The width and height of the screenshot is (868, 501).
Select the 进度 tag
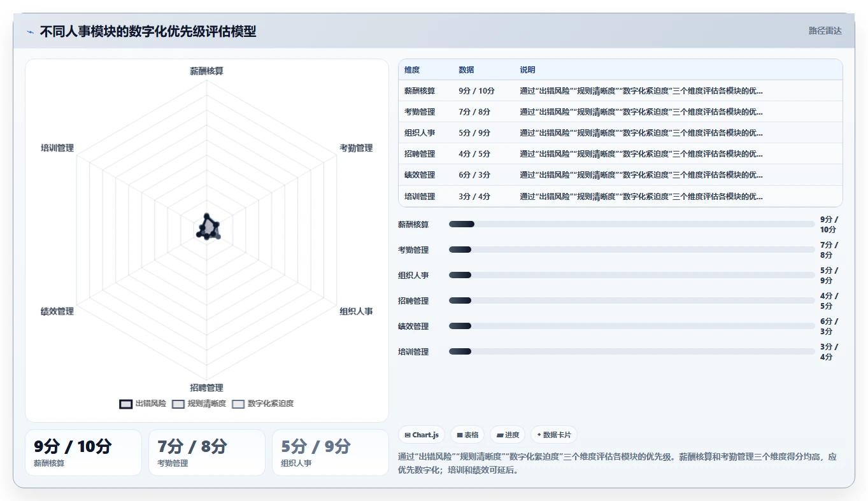508,435
